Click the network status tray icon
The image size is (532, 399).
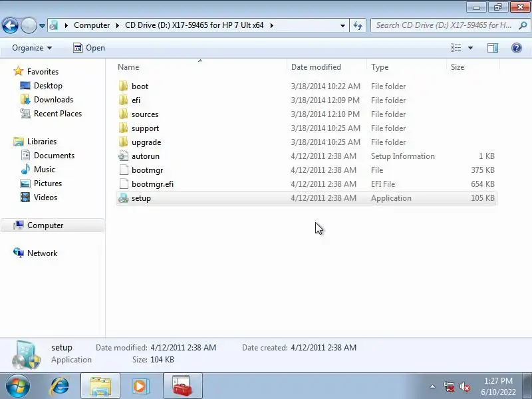point(449,386)
